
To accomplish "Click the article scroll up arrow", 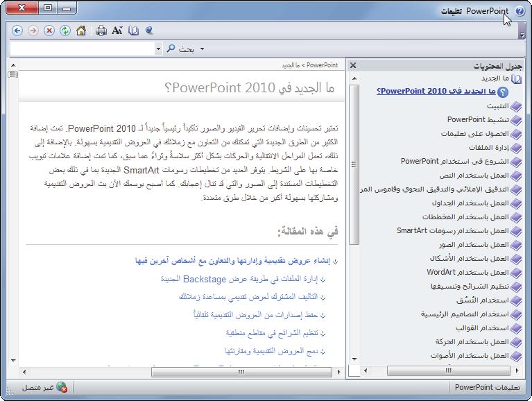I will point(13,65).
